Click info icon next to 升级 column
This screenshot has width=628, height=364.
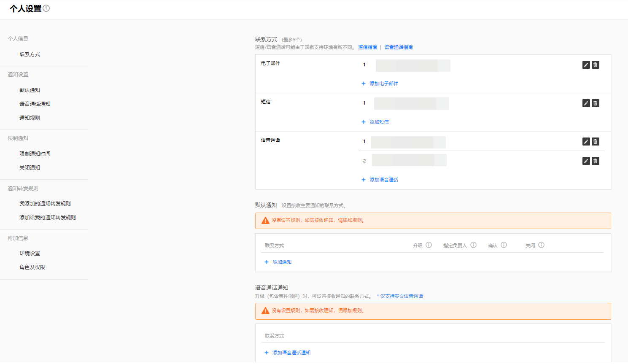429,245
